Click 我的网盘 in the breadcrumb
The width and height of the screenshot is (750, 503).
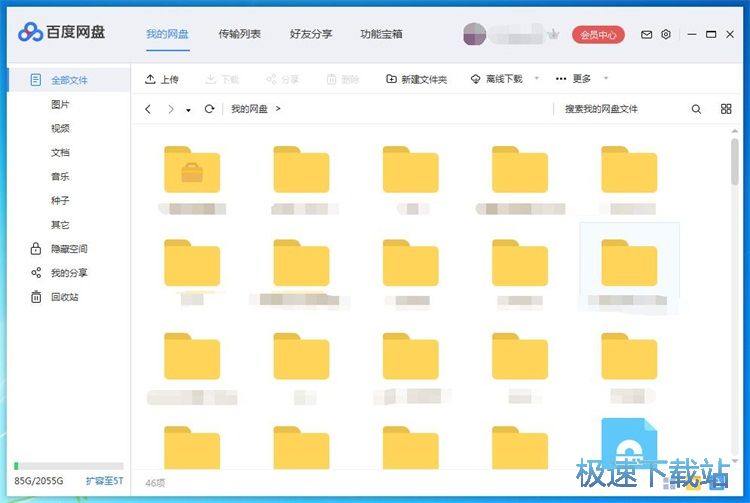(249, 109)
